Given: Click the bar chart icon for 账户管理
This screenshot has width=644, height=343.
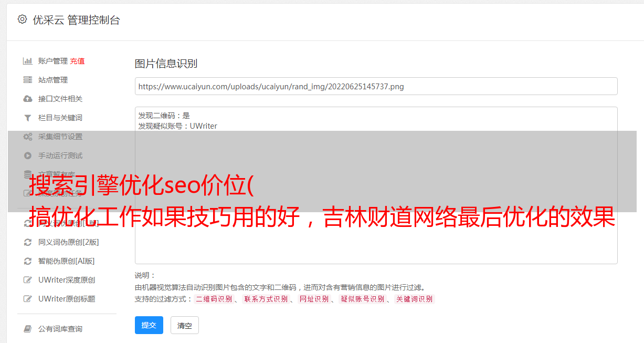Looking at the screenshot, I should click(28, 61).
